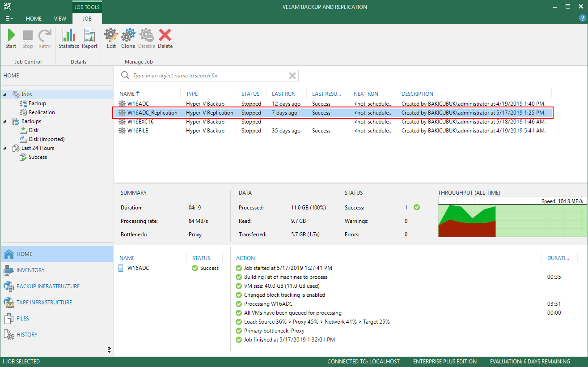This screenshot has width=588, height=367.
Task: Delete the selected job
Action: [165, 38]
